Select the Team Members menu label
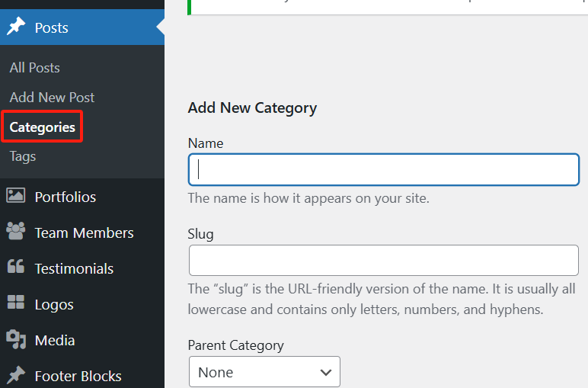The image size is (588, 388). pos(84,232)
